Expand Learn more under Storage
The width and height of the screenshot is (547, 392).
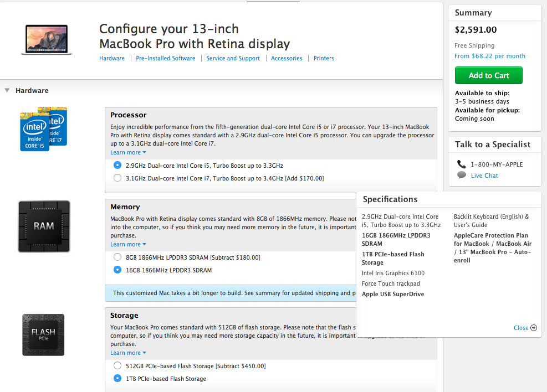point(129,353)
